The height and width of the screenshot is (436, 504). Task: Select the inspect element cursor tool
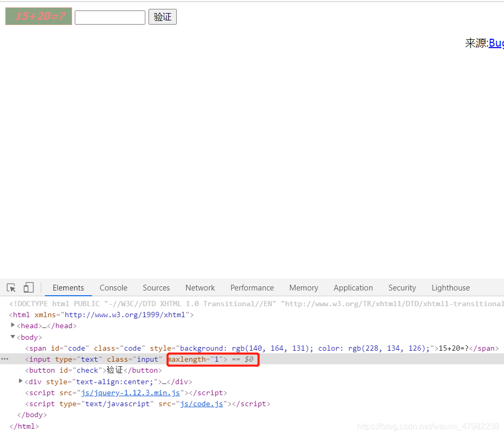point(11,287)
